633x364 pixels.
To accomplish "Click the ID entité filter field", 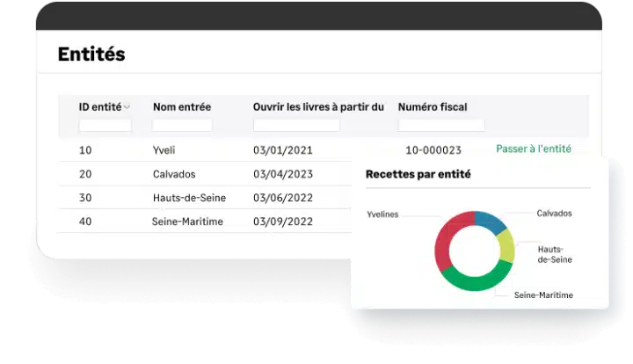I will [x=105, y=126].
